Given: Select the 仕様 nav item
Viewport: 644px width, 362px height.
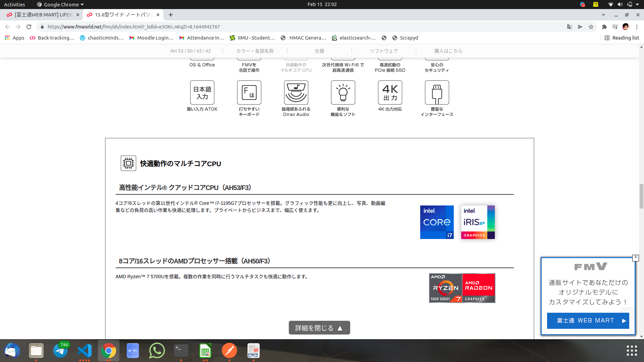Looking at the screenshot, I should pos(320,51).
